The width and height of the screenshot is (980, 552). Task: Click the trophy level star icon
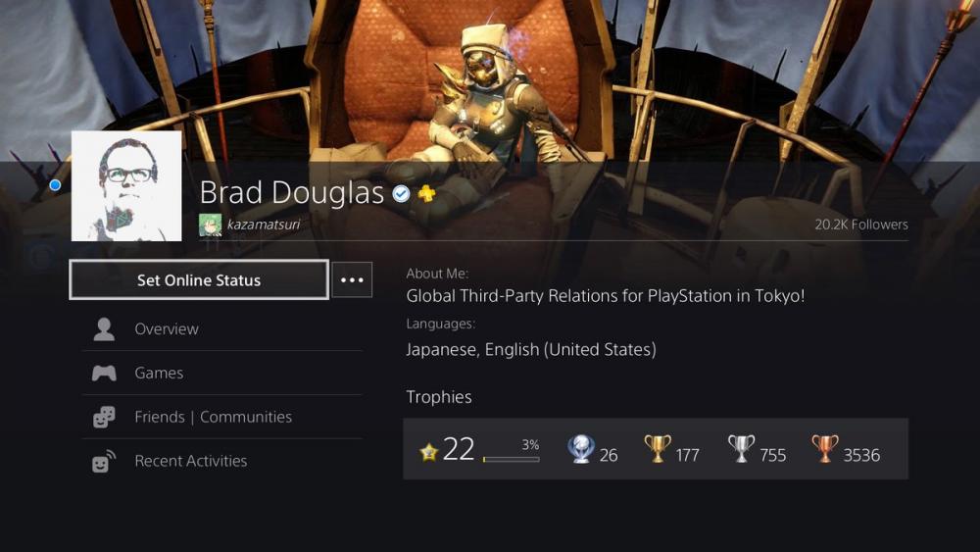429,451
